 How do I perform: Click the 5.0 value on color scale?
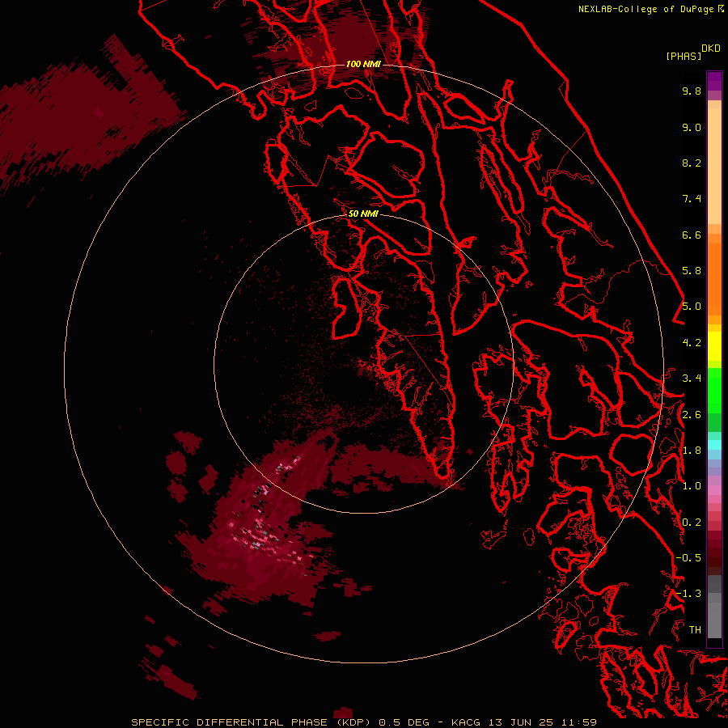[692, 307]
